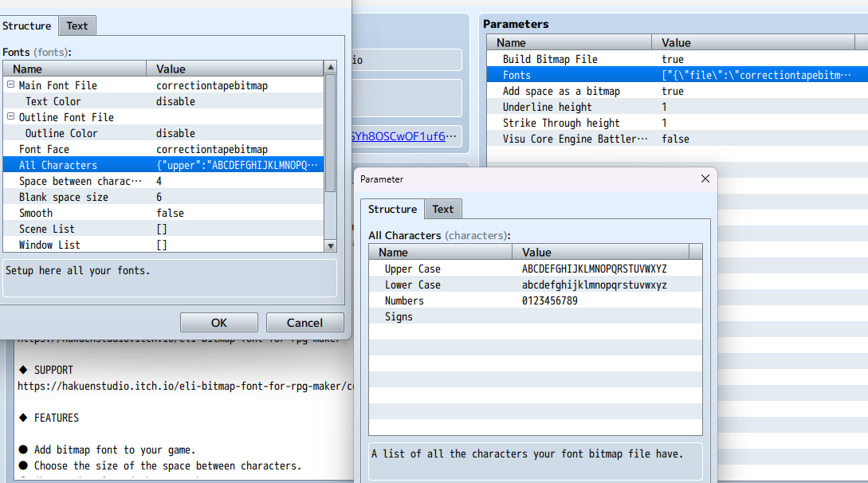
Task: Select Visu Core Engine Battler parameter row
Action: coord(677,139)
